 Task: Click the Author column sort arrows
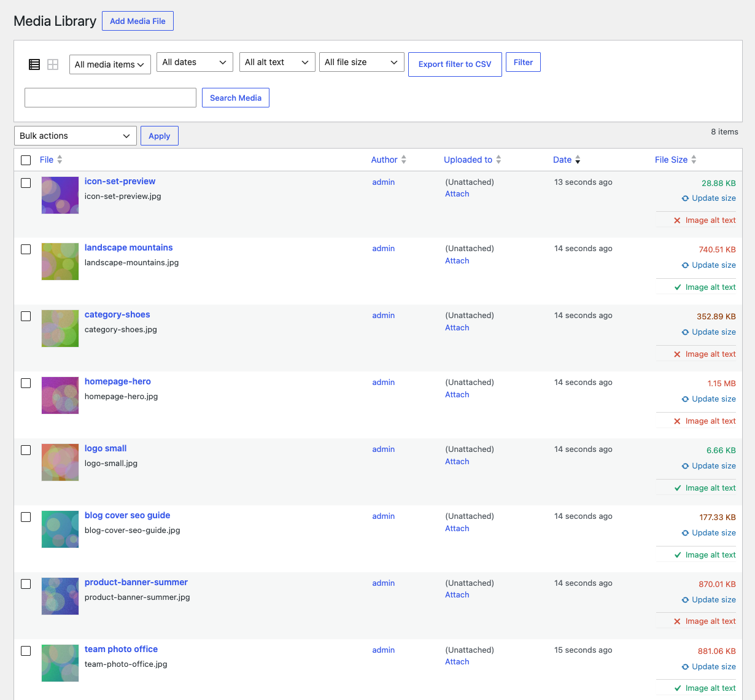click(x=404, y=160)
